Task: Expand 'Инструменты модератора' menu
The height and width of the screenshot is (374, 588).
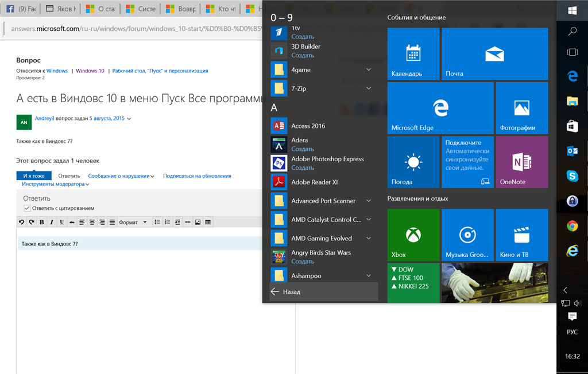Action: 56,184
